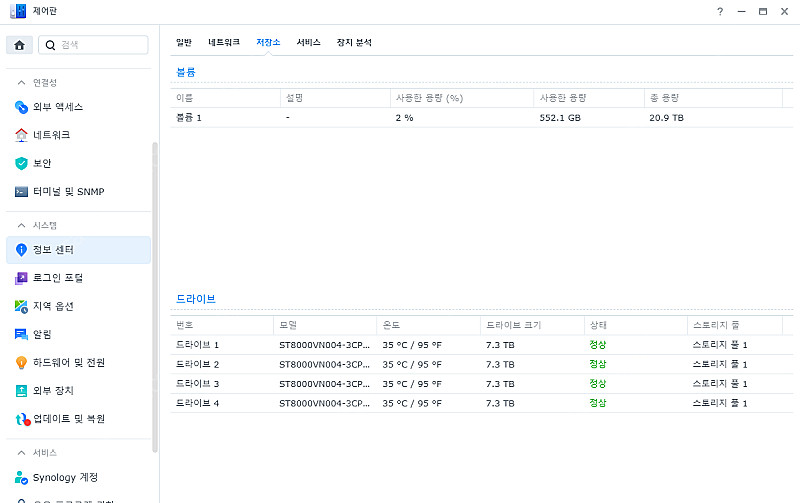Click the 설명 column header
800x503 pixels.
coord(335,98)
